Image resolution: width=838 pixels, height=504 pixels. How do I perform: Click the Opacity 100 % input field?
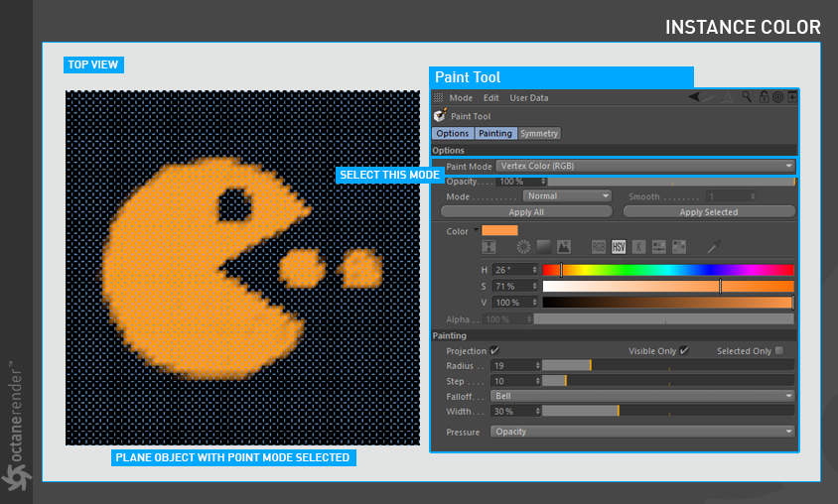tap(517, 182)
